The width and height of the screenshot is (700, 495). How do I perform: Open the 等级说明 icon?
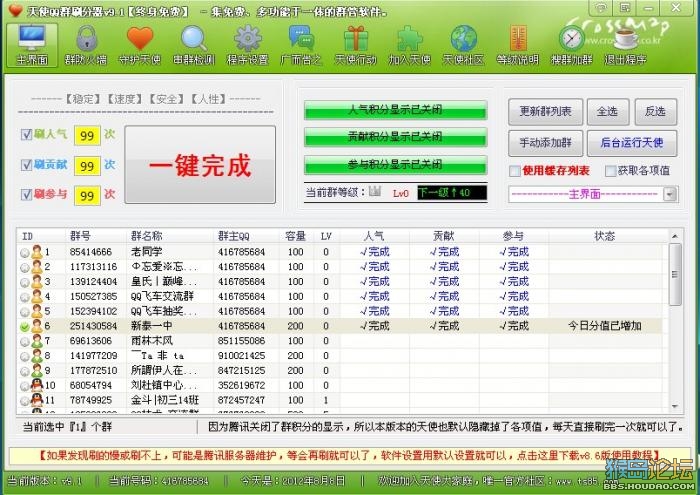[x=518, y=38]
